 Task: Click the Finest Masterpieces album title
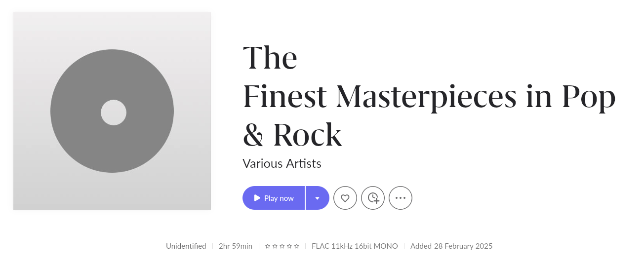429,96
